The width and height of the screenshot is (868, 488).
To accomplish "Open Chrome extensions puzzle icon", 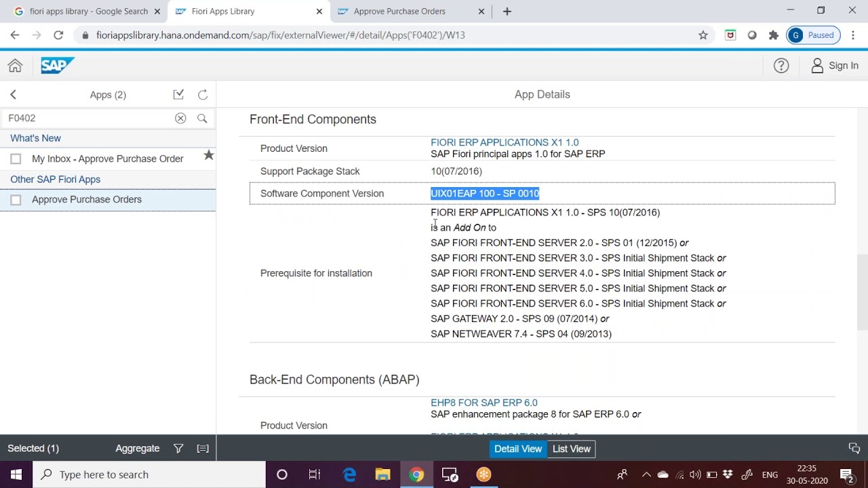I will click(x=774, y=35).
